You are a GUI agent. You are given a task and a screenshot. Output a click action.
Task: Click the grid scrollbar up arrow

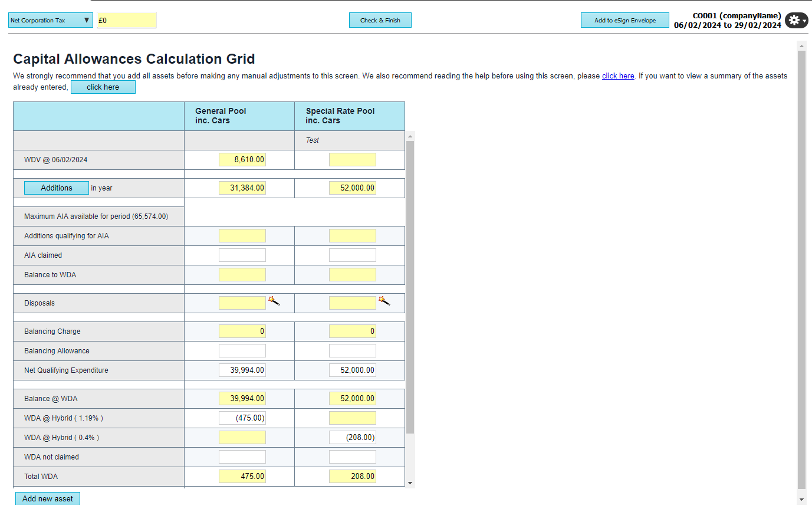pos(410,136)
